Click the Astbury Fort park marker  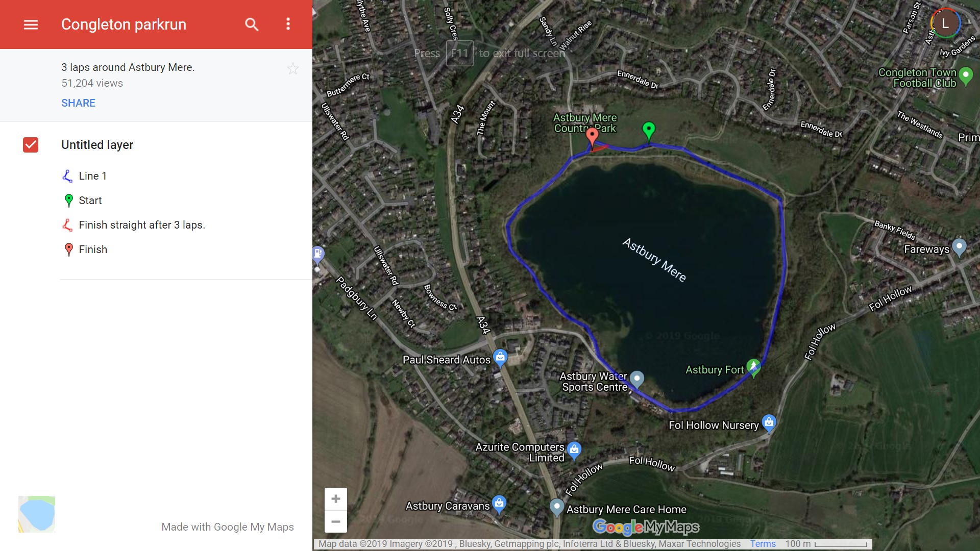[x=753, y=366]
